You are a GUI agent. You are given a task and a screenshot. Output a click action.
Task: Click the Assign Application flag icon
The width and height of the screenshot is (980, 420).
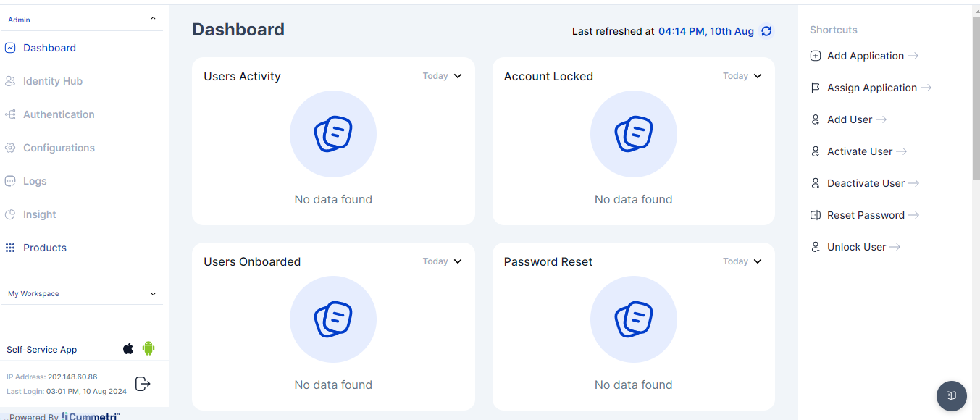[816, 88]
